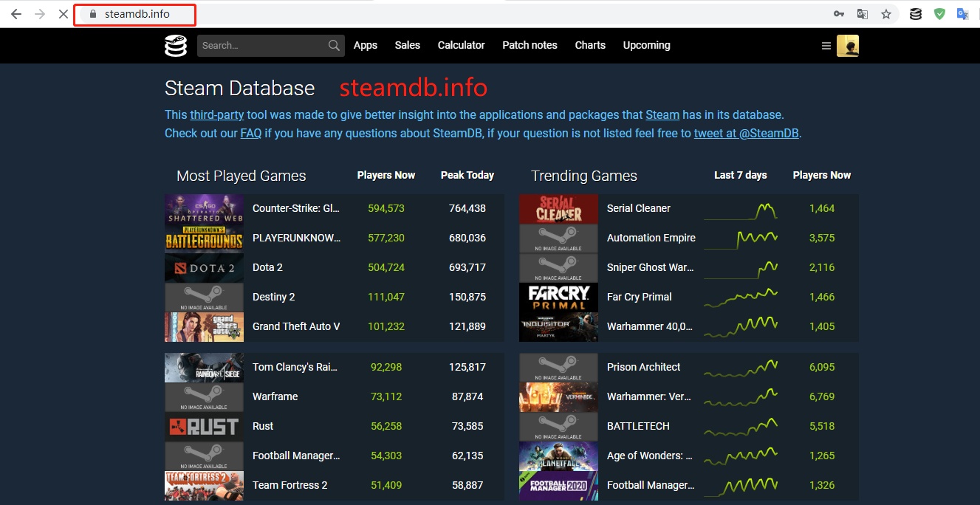
Task: Click the Dota 2 logo thumbnail
Action: [x=205, y=268]
